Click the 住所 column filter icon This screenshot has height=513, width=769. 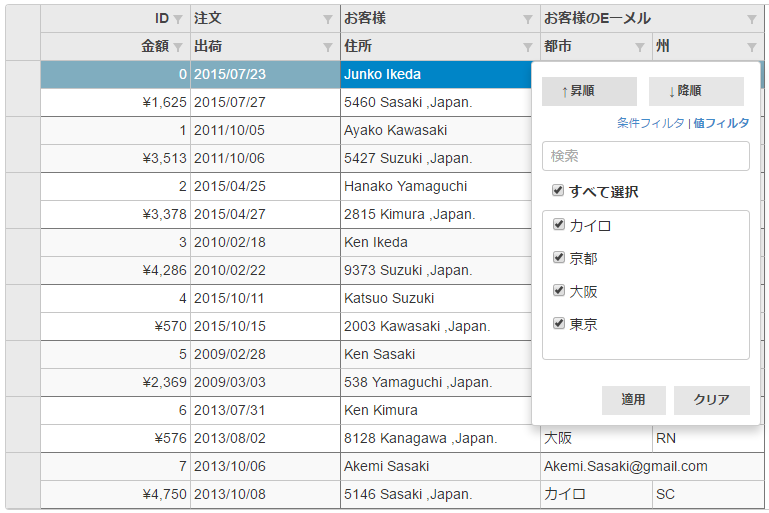tap(528, 47)
